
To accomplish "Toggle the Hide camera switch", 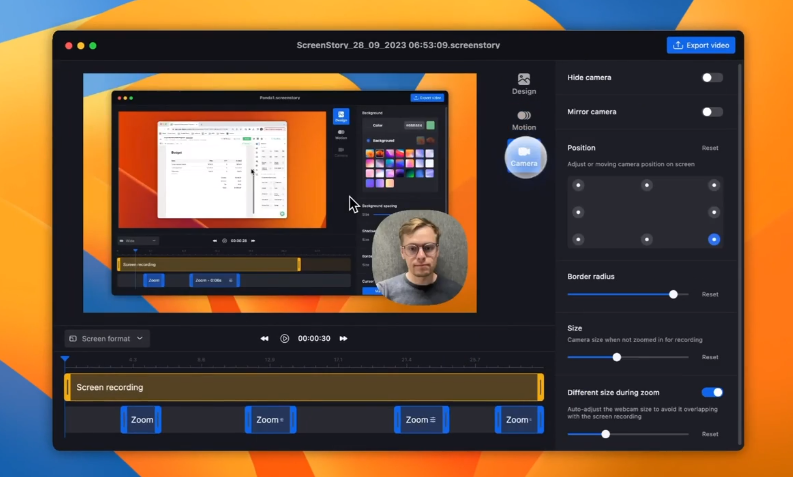I will pyautogui.click(x=712, y=77).
